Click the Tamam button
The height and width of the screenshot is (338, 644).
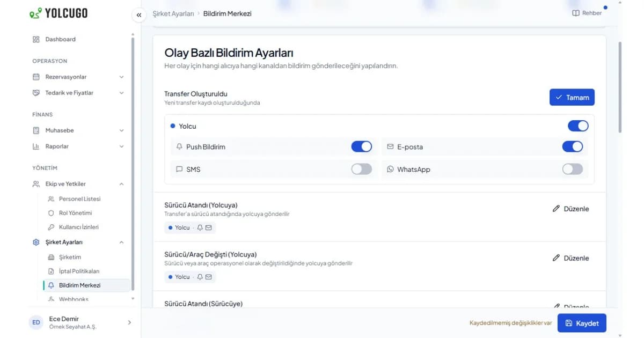click(x=572, y=97)
